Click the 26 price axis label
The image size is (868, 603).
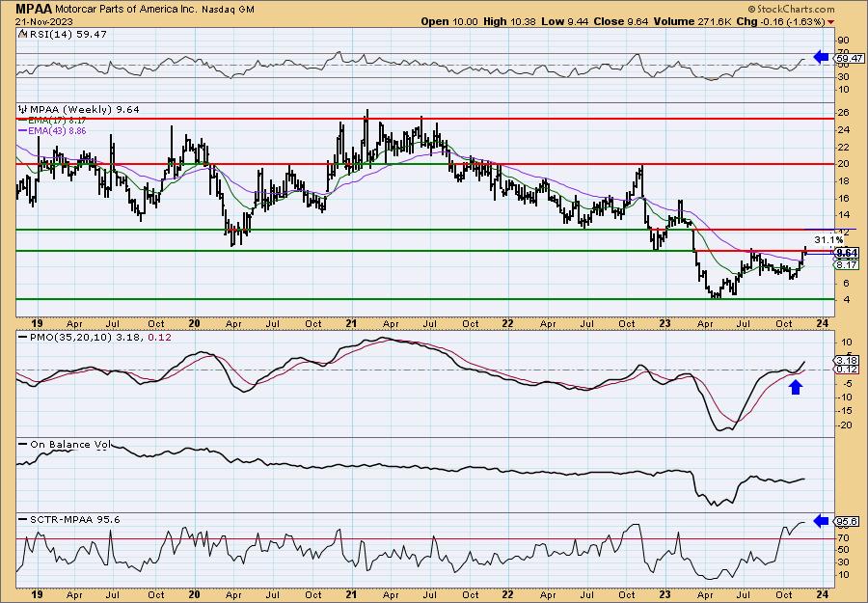(844, 113)
